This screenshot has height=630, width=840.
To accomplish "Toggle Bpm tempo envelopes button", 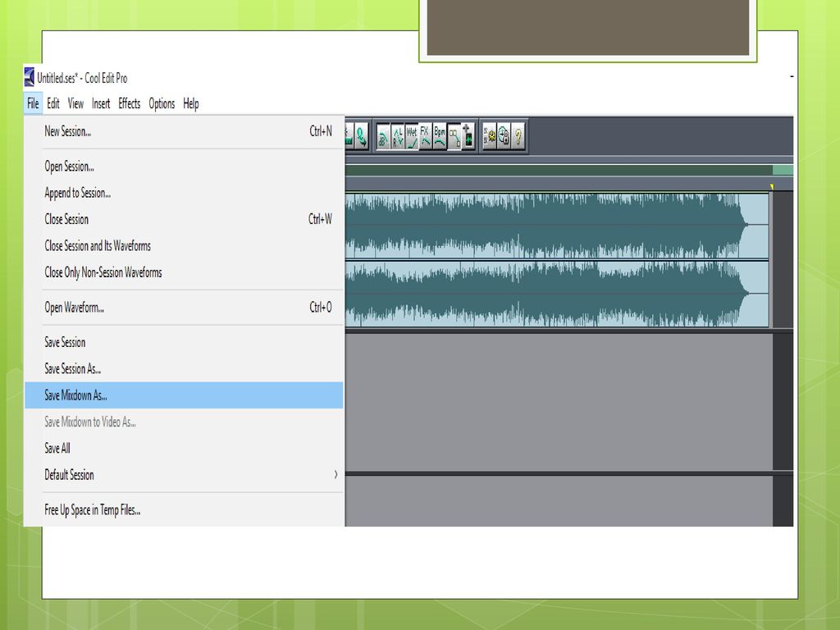I will (440, 136).
